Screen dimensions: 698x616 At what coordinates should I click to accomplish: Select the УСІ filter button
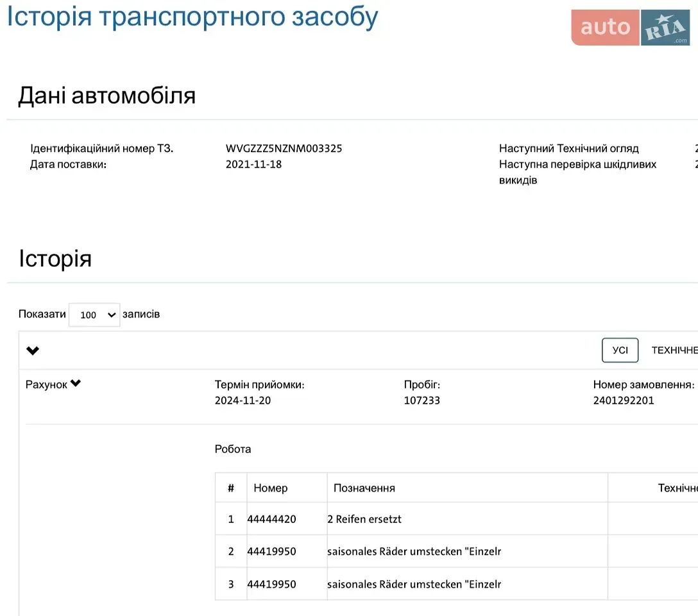620,350
